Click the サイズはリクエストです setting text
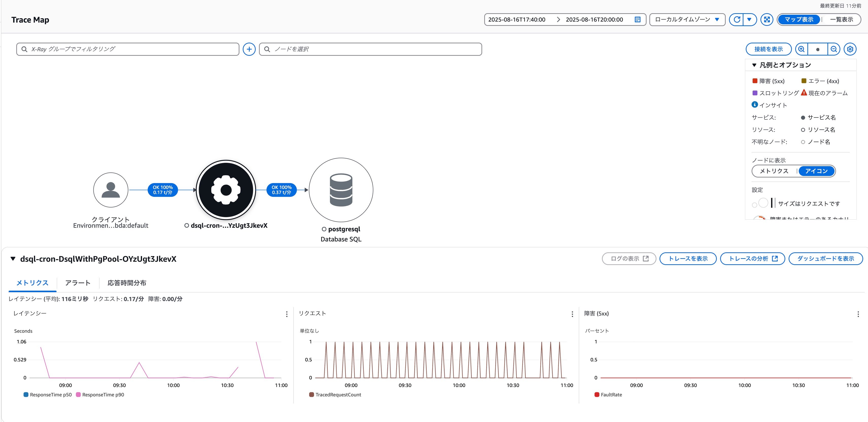This screenshot has height=422, width=868. tap(809, 204)
